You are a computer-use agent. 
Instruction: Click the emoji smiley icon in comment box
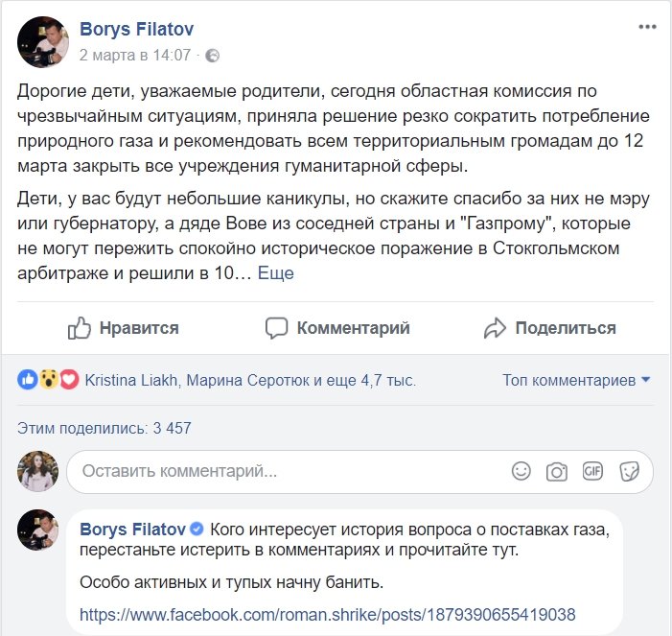[x=521, y=471]
